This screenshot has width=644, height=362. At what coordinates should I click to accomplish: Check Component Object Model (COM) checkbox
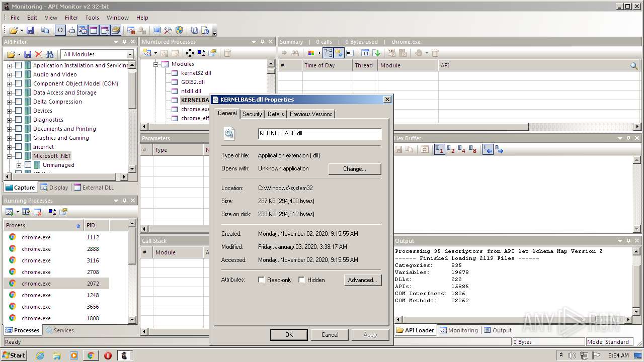pyautogui.click(x=19, y=83)
